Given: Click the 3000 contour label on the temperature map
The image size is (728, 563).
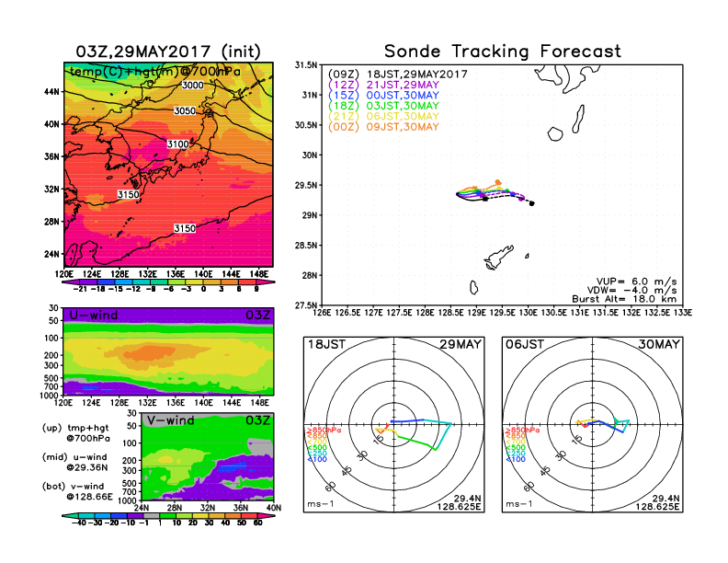Looking at the screenshot, I should [x=193, y=86].
